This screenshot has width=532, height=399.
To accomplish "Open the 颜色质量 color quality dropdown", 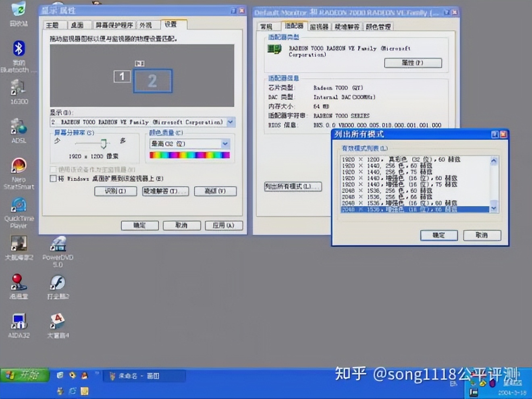I will 225,143.
